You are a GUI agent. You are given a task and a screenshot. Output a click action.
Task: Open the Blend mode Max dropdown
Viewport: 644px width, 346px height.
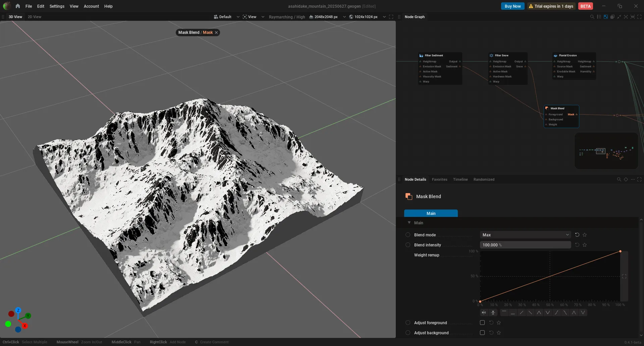[525, 235]
